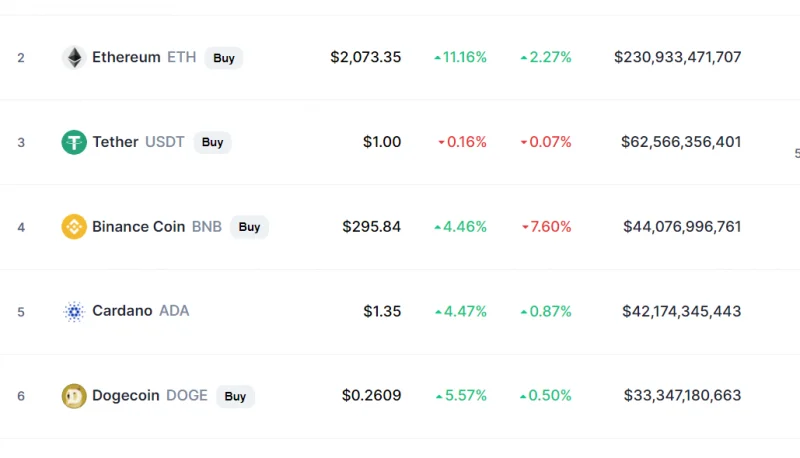This screenshot has width=800, height=458.
Task: Click Buy button next to Tether USDT
Action: coord(212,142)
